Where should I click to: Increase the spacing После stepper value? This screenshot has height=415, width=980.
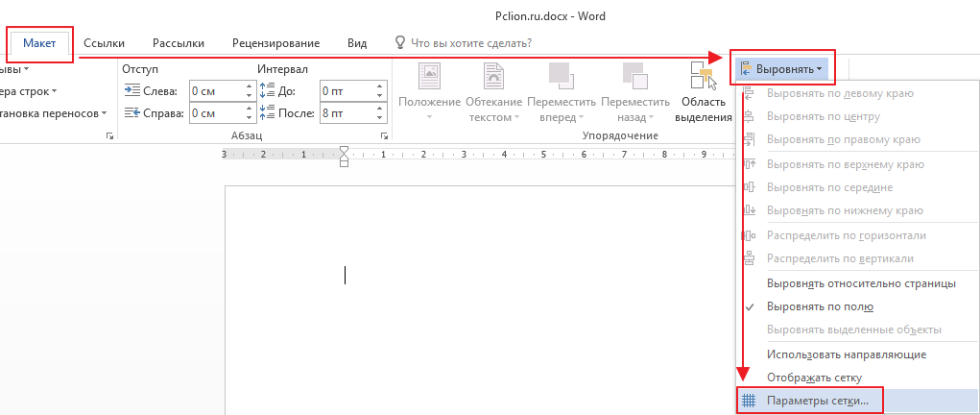click(381, 109)
